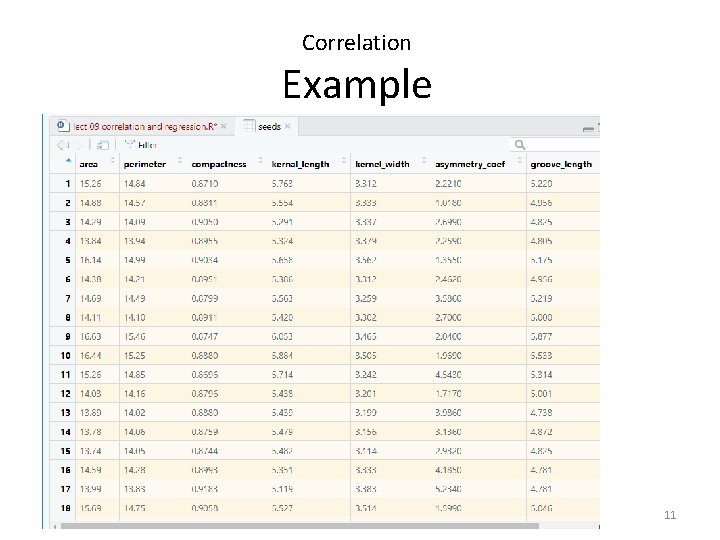Select row number 10 in the table
Screen dimensions: 720x540
pyautogui.click(x=65, y=355)
